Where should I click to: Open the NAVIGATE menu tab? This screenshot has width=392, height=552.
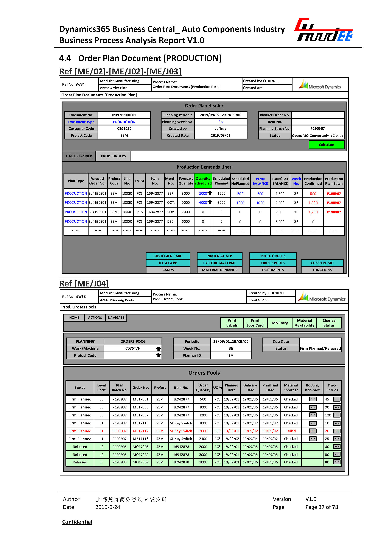click(x=116, y=318)
